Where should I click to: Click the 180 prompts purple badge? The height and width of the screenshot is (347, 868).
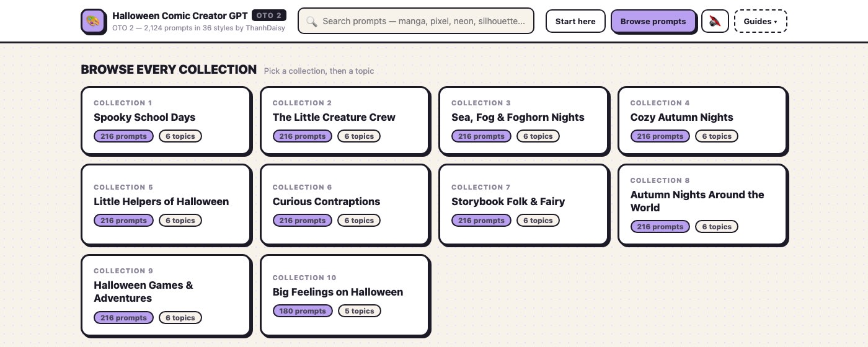pos(303,311)
